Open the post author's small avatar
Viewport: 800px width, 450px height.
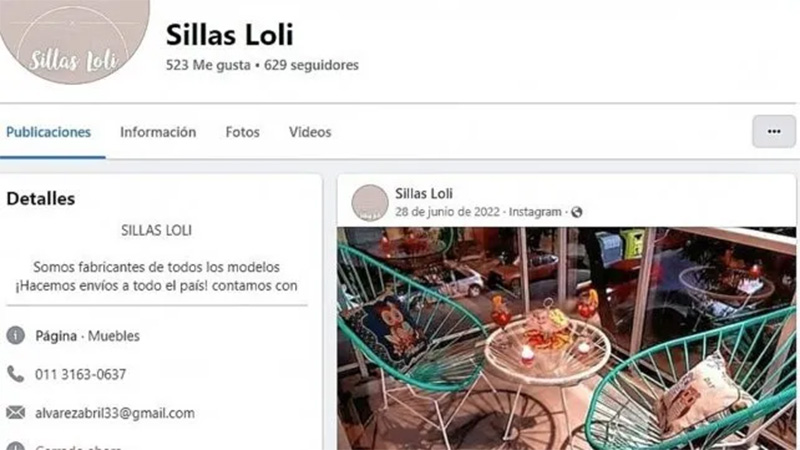coord(370,203)
